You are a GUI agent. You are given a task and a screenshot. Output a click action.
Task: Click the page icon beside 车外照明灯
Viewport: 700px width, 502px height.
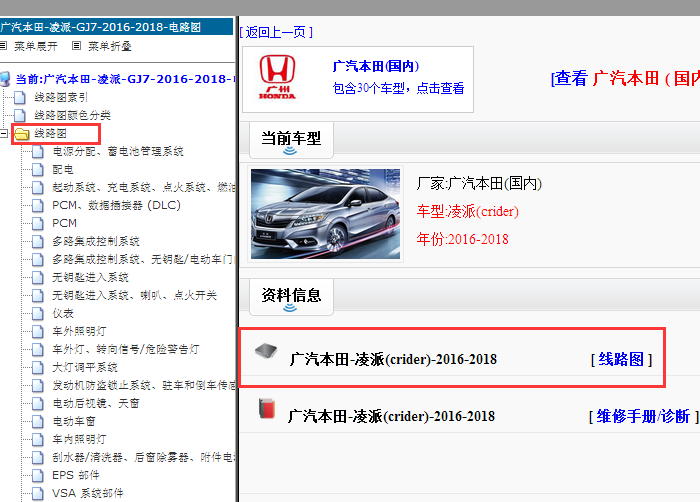point(38,331)
